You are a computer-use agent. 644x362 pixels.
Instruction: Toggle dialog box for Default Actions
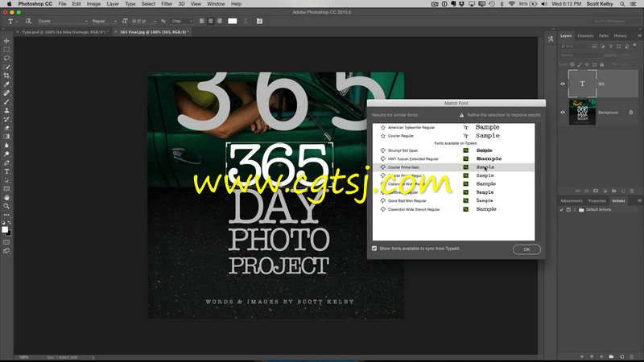[x=568, y=210]
